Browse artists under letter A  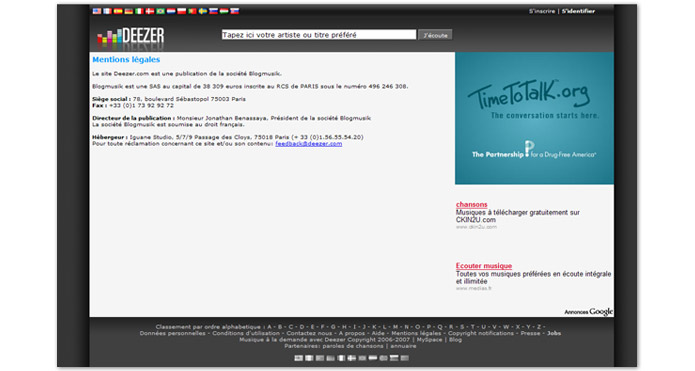269,327
